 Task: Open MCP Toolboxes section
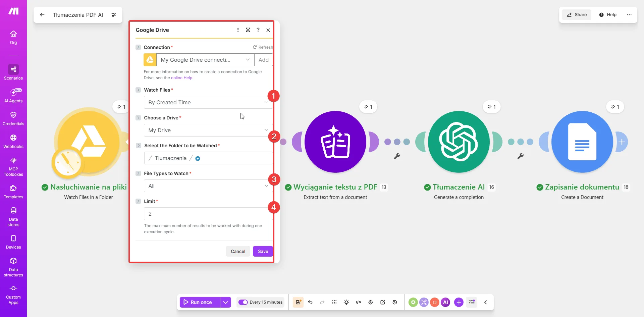(13, 166)
